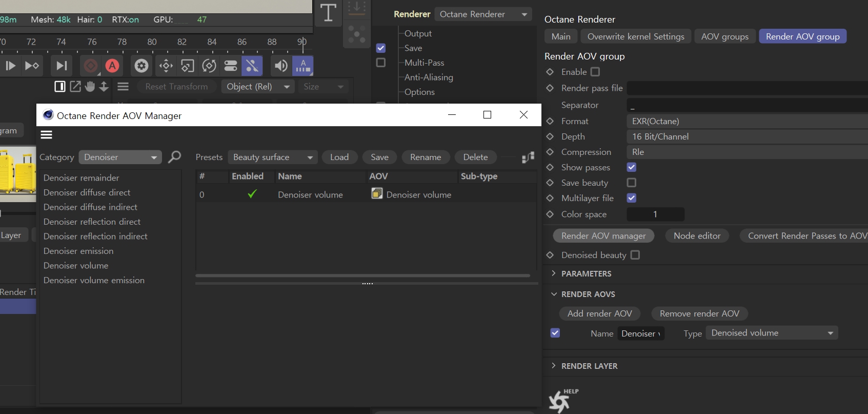This screenshot has height=414, width=868.
Task: Switch to the AOV groups tab
Action: 725,36
